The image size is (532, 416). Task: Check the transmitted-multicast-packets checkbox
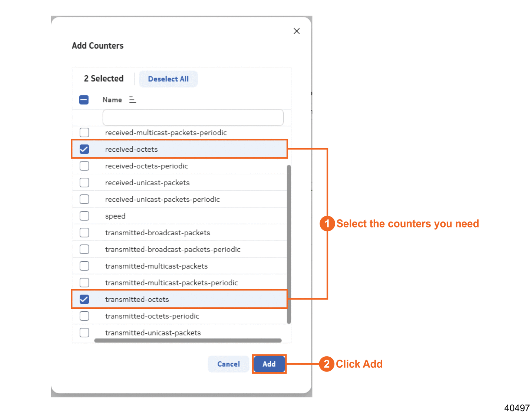[x=85, y=266]
